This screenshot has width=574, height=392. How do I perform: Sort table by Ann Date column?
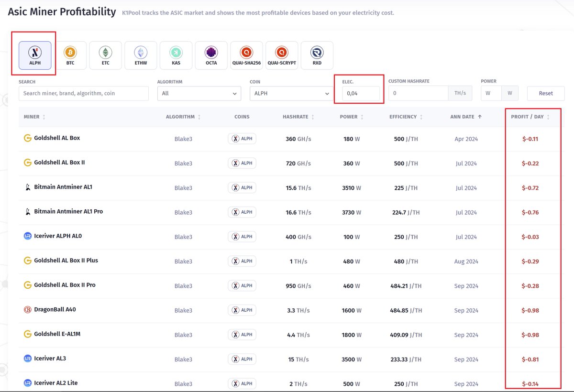[x=466, y=117]
